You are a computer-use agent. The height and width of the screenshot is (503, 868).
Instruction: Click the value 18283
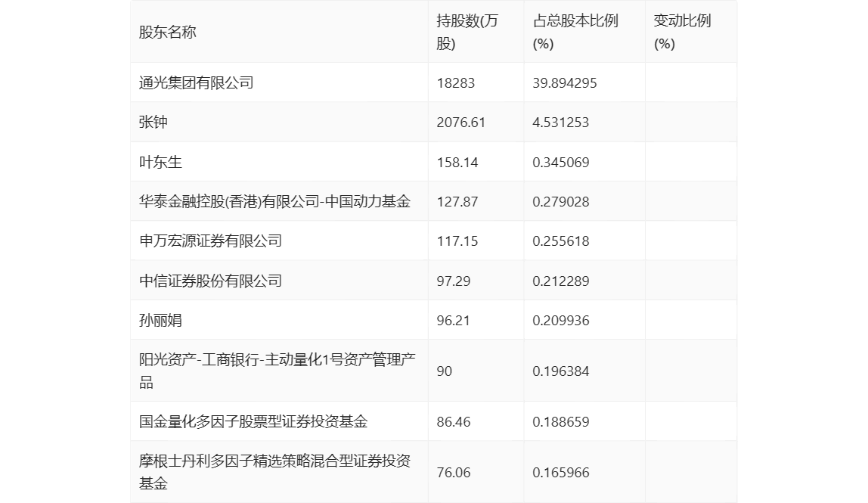click(456, 83)
